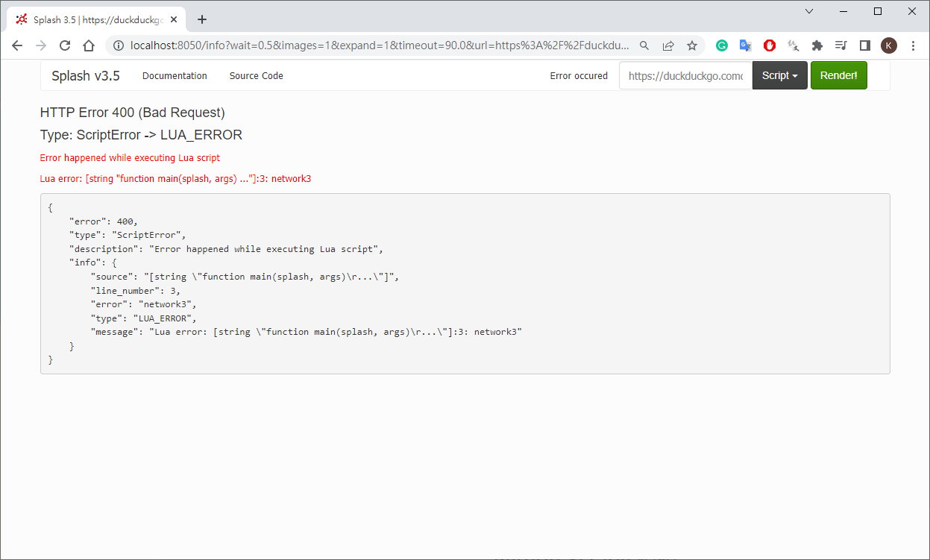Click the Grammarly extension icon
Viewport: 930px width, 560px height.
tap(722, 45)
